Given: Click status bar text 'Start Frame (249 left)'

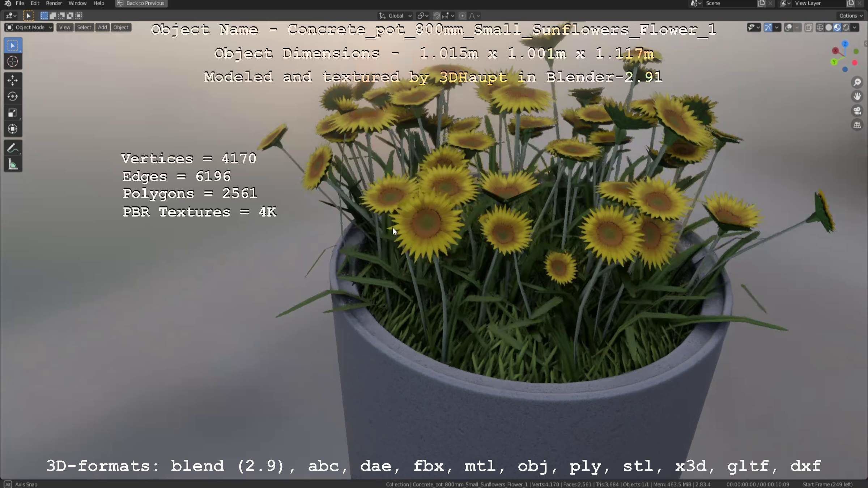Looking at the screenshot, I should (x=827, y=484).
